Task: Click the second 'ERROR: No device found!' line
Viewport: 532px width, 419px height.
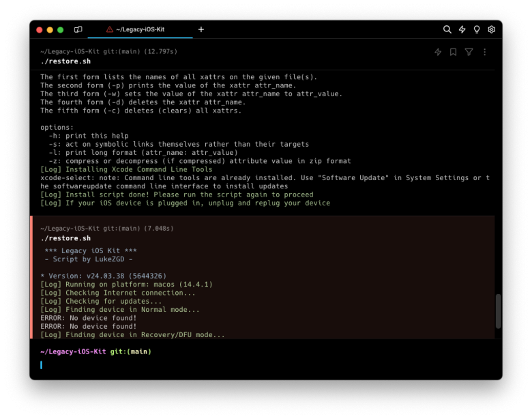Action: click(88, 326)
